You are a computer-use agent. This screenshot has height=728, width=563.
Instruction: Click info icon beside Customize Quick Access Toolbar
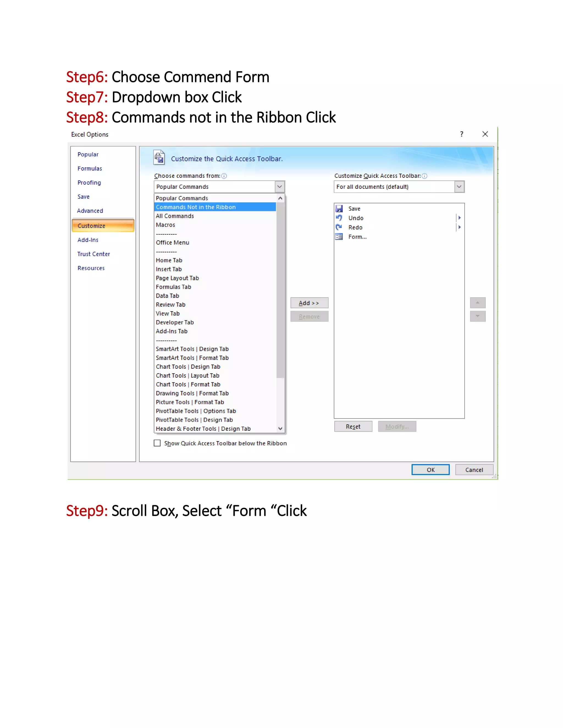coord(424,176)
